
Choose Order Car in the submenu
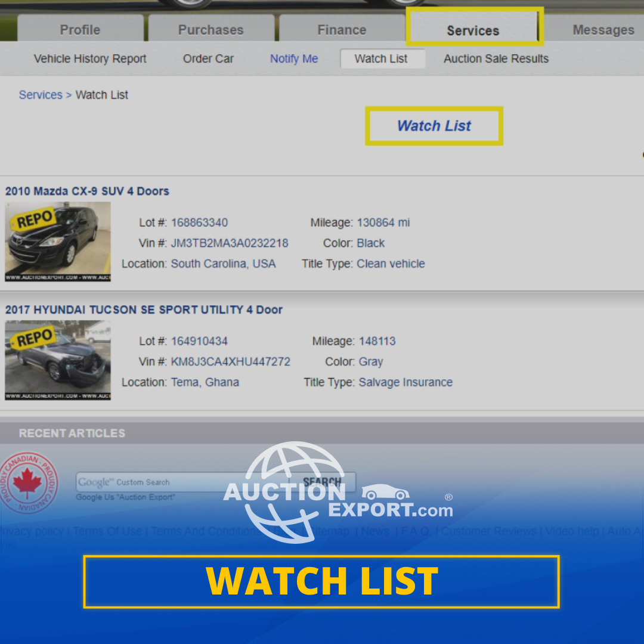[x=208, y=58]
